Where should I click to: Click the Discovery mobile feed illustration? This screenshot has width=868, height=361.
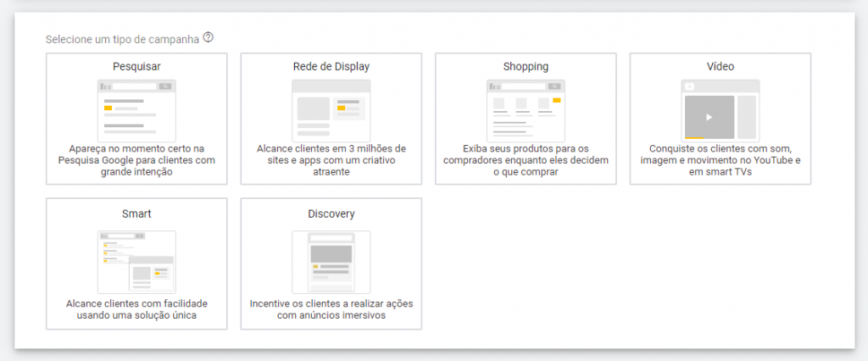point(331,262)
